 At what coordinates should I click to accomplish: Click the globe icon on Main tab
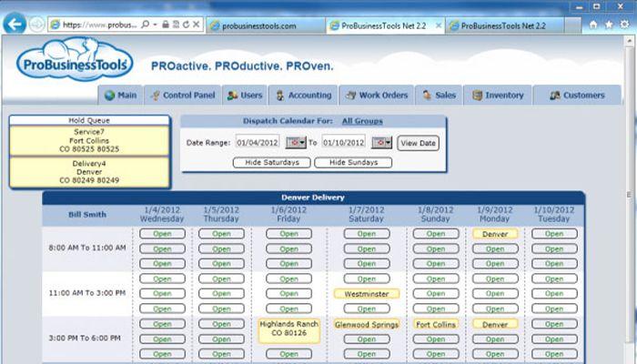tap(110, 96)
